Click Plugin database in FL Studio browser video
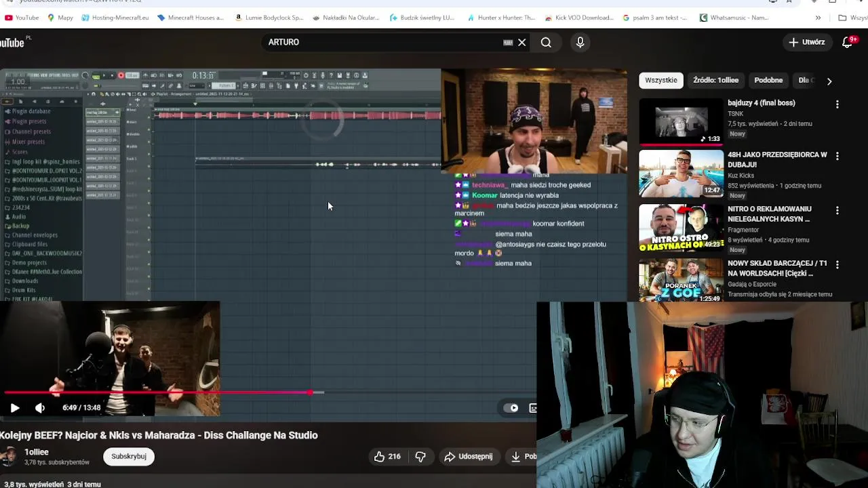868x488 pixels. 31,110
